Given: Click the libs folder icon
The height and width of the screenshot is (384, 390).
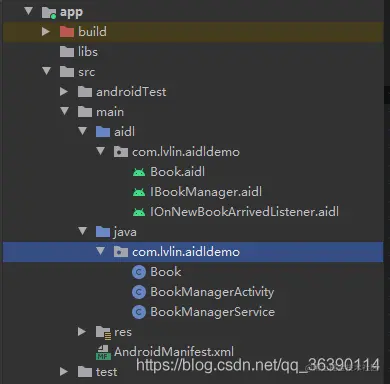Looking at the screenshot, I should click(67, 52).
